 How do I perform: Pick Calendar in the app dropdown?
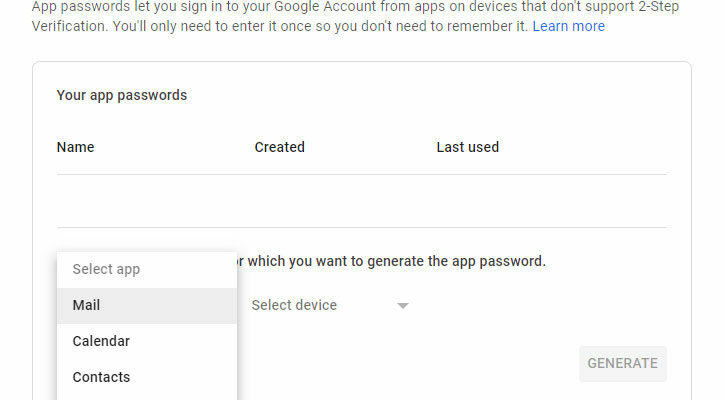[147, 341]
